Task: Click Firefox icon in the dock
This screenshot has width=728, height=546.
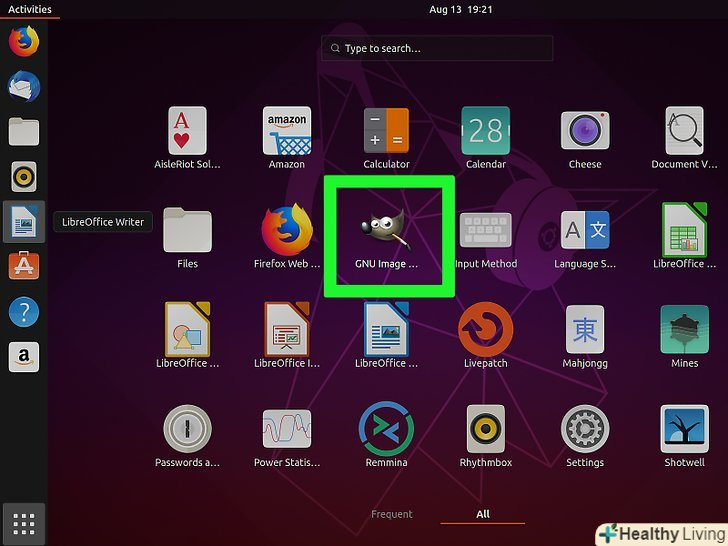Action: [24, 41]
